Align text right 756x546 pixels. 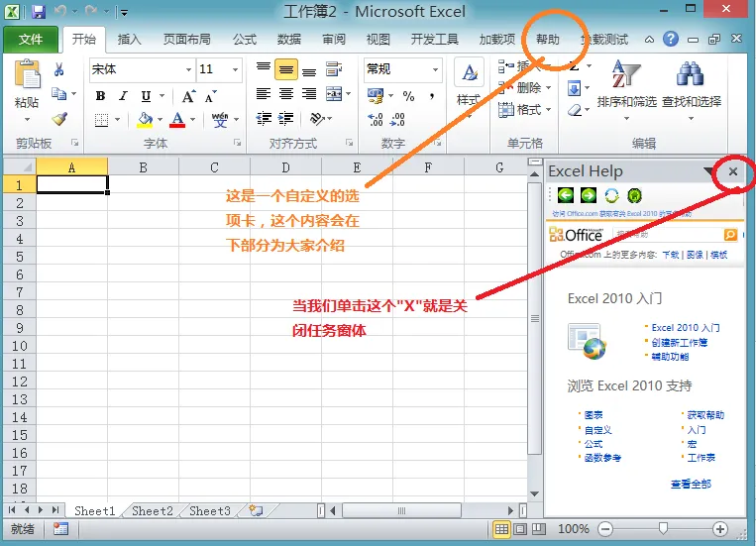309,93
